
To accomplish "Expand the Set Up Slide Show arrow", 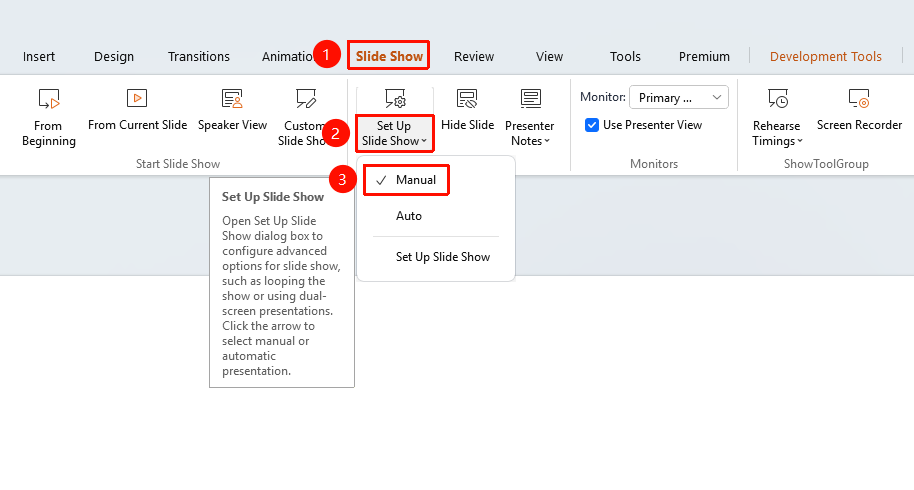I will tap(424, 141).
